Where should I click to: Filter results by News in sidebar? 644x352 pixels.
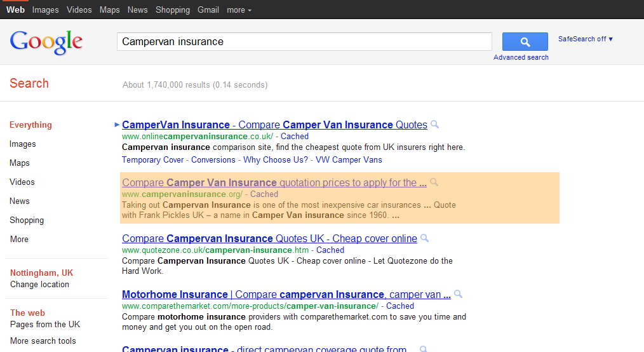pyautogui.click(x=20, y=201)
